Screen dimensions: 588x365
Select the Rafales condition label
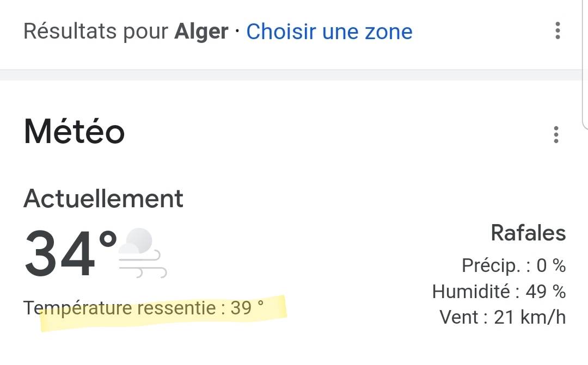[528, 233]
